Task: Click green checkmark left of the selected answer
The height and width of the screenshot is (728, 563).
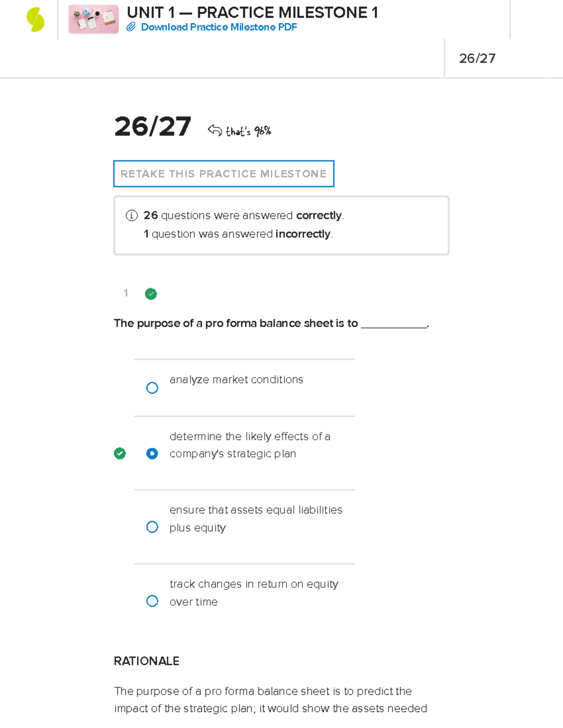Action: 120,453
